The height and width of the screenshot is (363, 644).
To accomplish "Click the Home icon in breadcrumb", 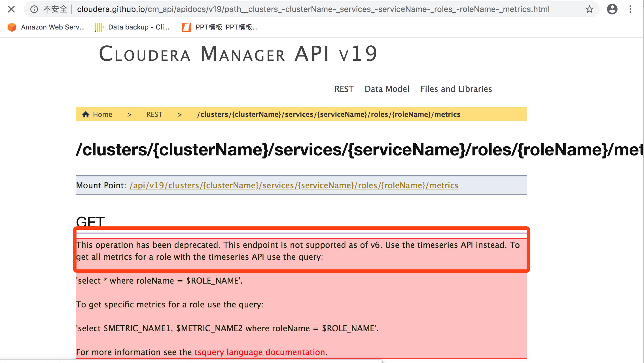I will pyautogui.click(x=85, y=114).
